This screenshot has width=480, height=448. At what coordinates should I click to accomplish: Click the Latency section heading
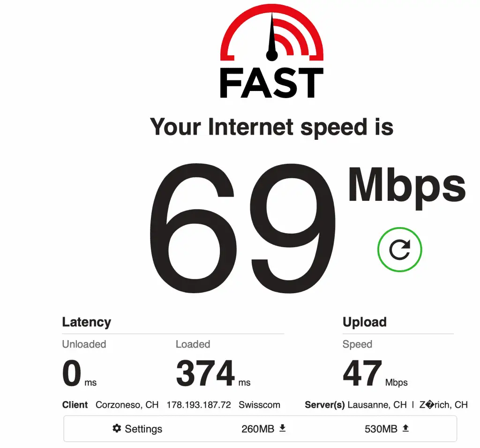[x=87, y=322]
